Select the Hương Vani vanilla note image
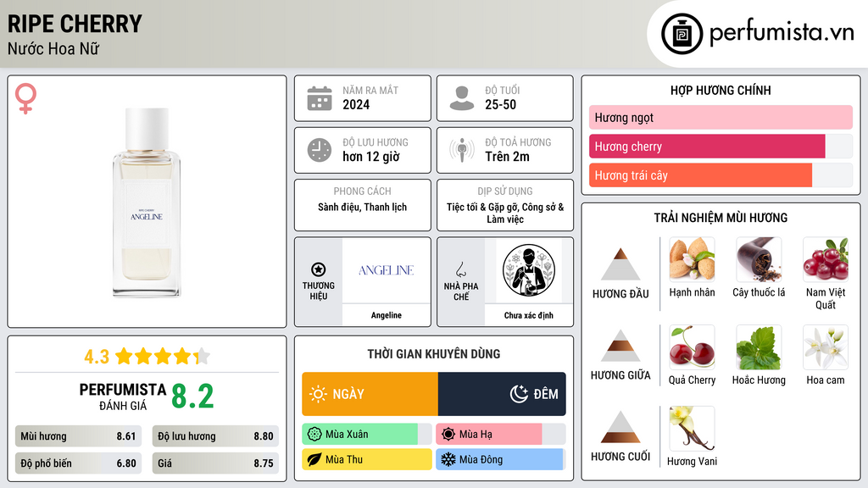This screenshot has width=868, height=488. click(x=692, y=428)
